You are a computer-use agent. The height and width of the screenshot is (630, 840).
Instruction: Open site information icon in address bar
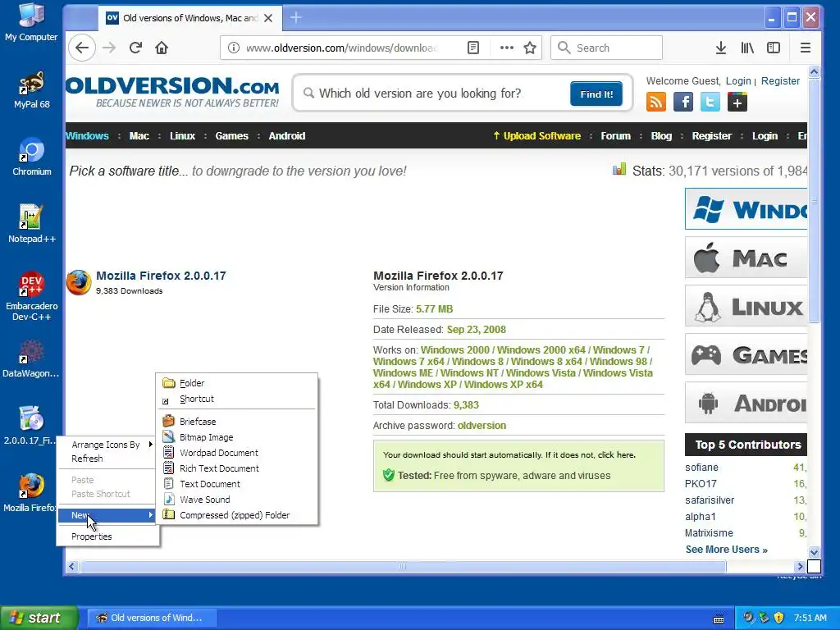[x=234, y=48]
